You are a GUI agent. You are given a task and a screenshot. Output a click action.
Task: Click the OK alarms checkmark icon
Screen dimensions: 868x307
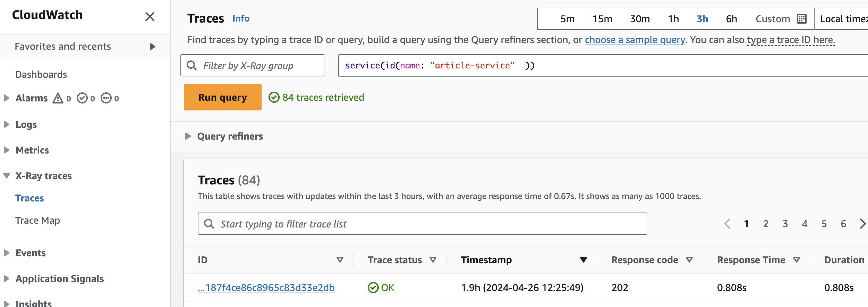pos(82,98)
